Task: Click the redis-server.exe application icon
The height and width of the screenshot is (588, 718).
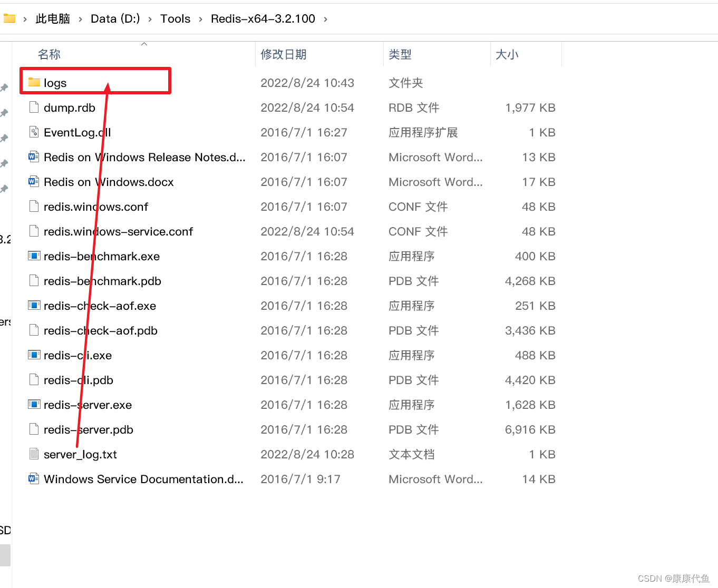Action: click(x=34, y=404)
